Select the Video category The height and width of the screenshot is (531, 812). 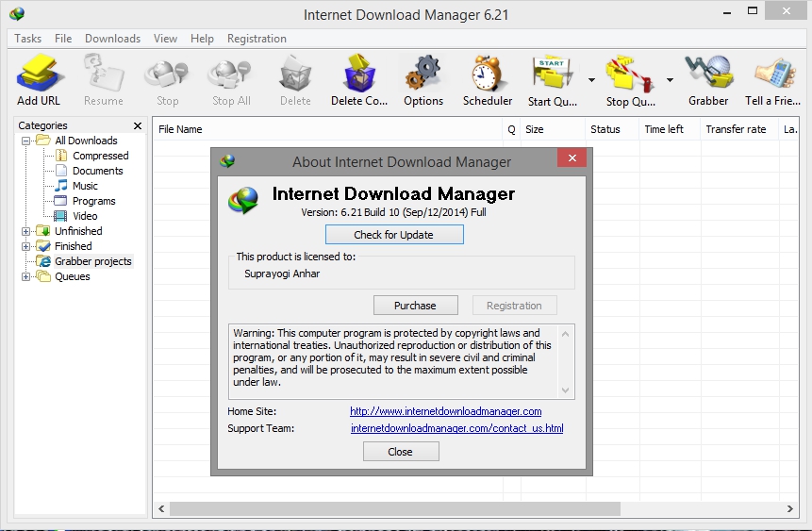(85, 215)
